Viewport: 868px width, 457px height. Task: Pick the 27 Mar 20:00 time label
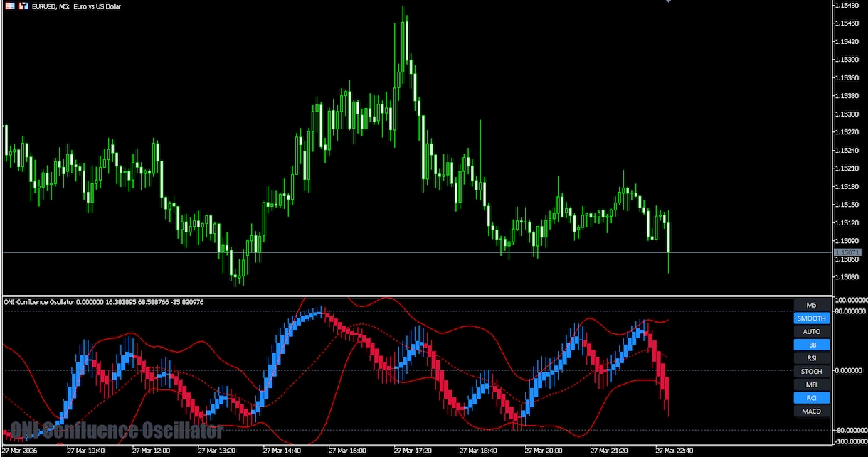[544, 451]
